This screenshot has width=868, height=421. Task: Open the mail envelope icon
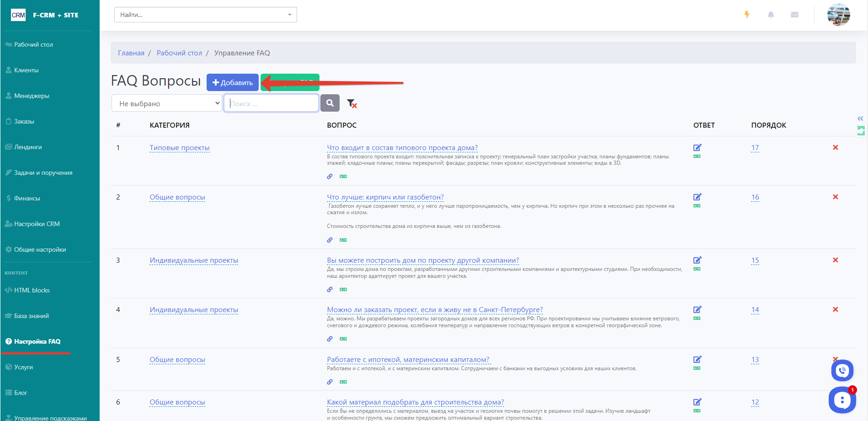coord(794,15)
